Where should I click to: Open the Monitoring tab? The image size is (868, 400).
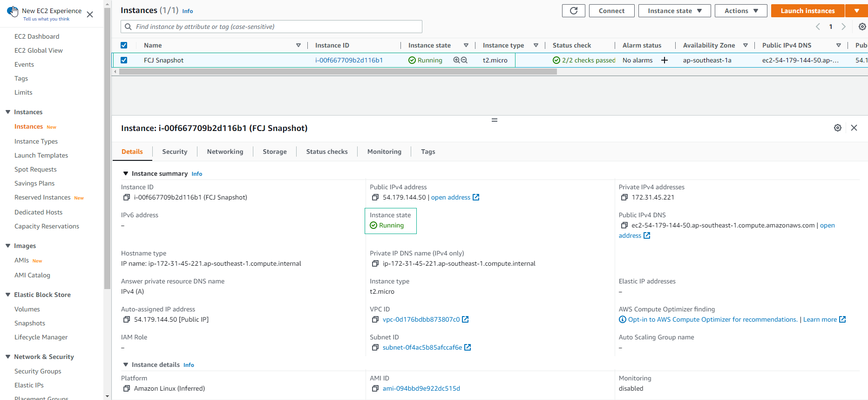coord(384,152)
